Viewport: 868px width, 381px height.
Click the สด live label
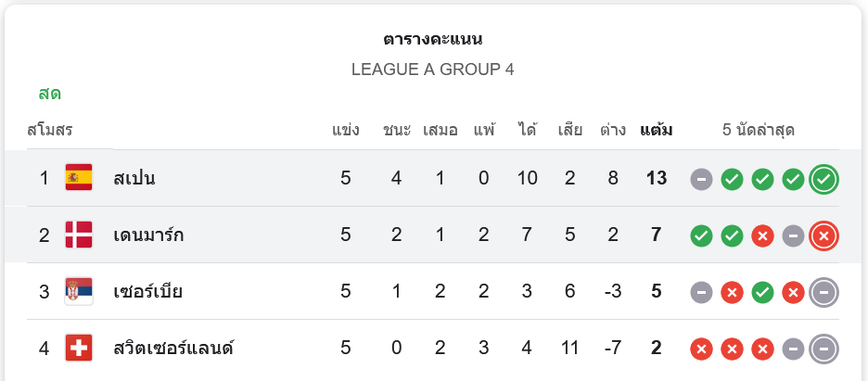50,94
